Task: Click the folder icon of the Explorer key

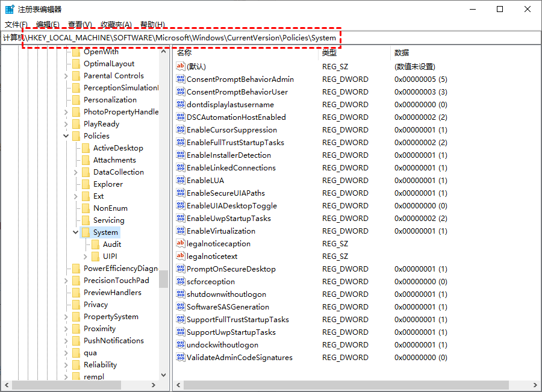Action: (86, 184)
